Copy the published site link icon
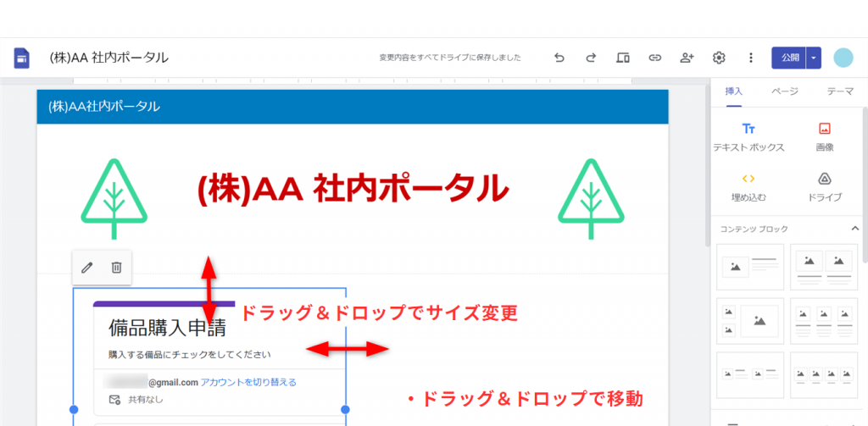868x426 pixels. pos(654,58)
